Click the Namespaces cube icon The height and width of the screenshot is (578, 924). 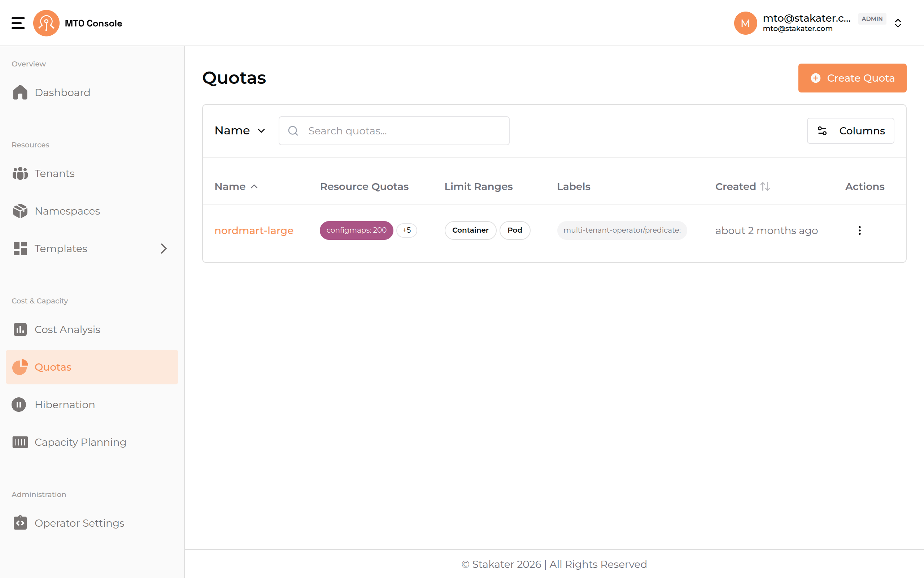point(20,211)
